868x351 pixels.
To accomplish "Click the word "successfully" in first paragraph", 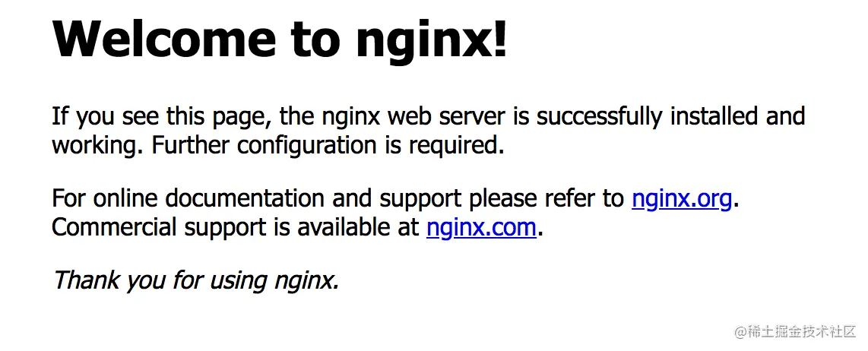I will tap(600, 117).
